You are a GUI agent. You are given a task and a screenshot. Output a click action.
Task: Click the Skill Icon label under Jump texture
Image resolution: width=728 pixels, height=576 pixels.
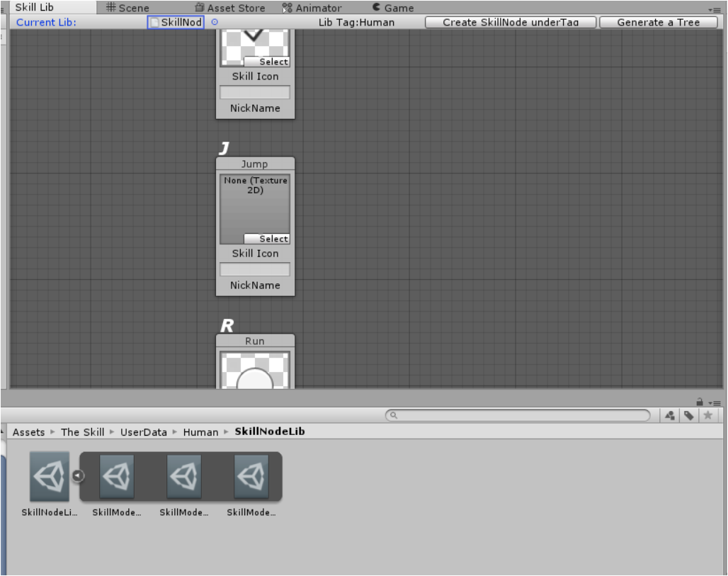click(x=255, y=253)
